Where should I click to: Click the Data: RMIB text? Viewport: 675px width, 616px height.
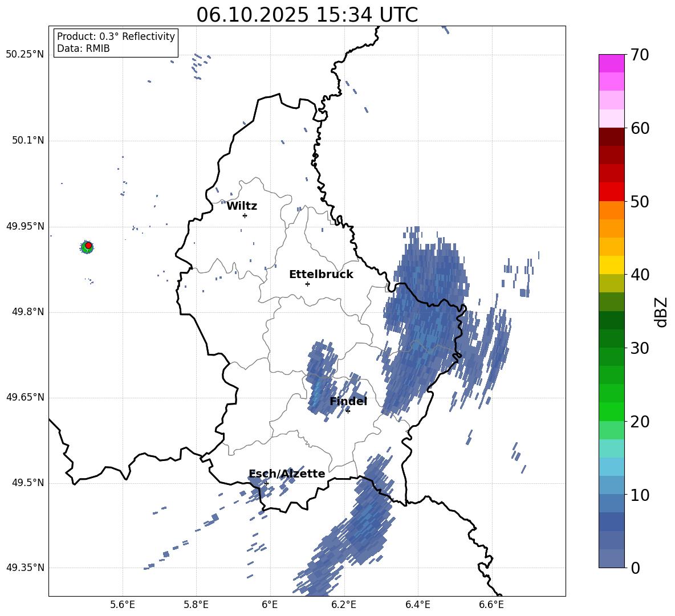point(83,48)
